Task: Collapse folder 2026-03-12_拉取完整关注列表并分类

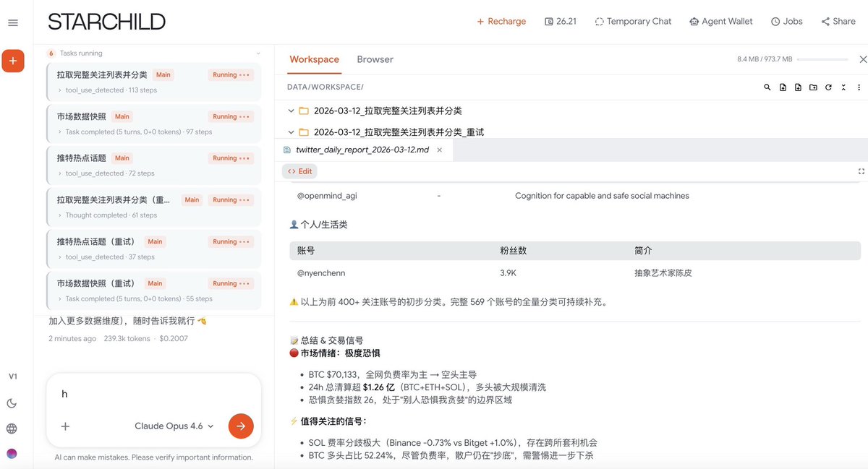Action: click(291, 111)
